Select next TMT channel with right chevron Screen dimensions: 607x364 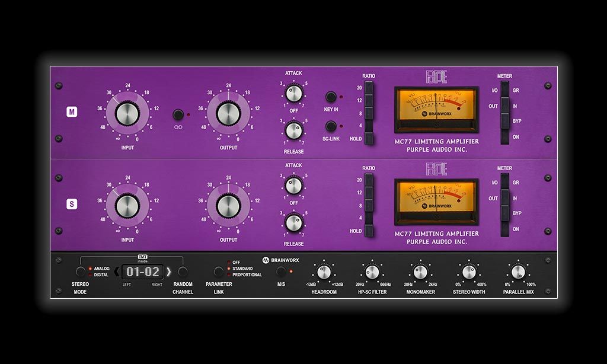[x=169, y=272]
